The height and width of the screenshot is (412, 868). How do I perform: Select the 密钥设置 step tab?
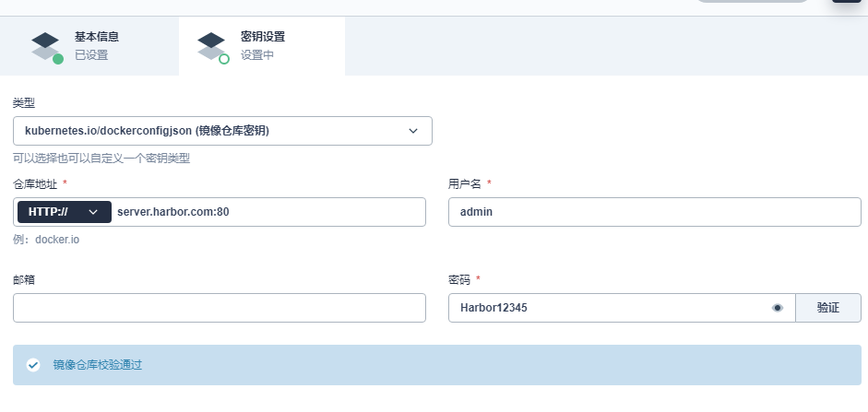tap(262, 45)
